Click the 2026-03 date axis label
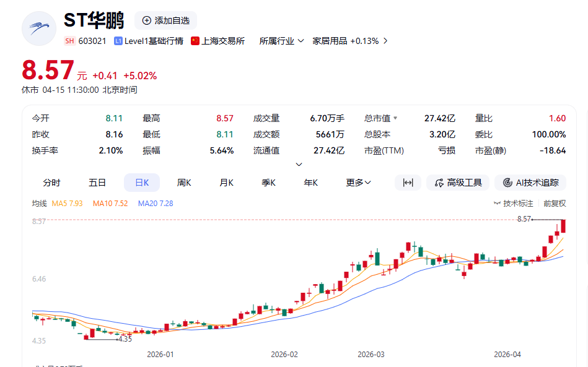This screenshot has height=367, width=588. (371, 354)
